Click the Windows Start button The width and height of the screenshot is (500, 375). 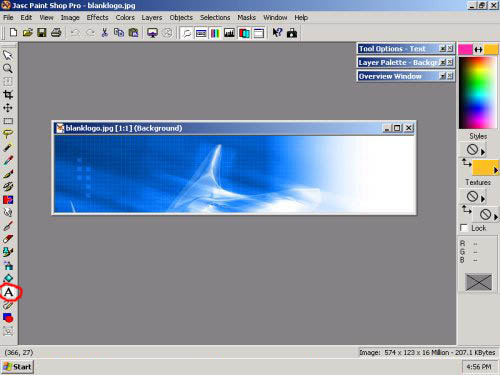17,367
